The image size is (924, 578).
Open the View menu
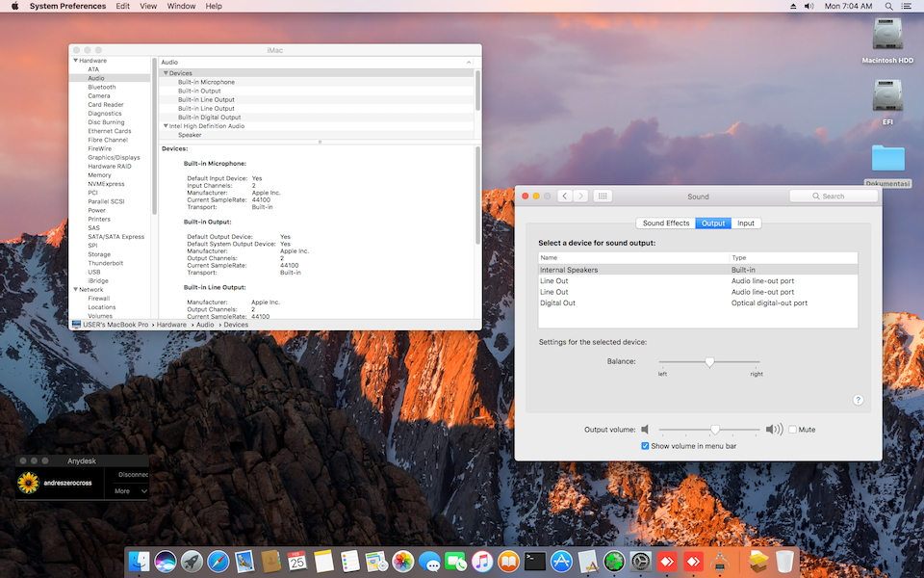click(x=148, y=6)
